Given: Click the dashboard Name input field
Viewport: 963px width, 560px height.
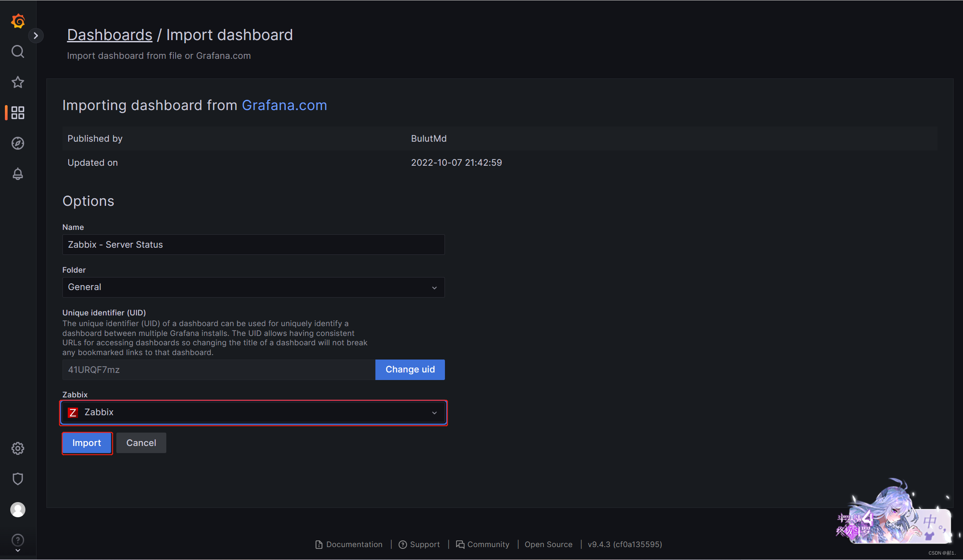Looking at the screenshot, I should point(253,245).
